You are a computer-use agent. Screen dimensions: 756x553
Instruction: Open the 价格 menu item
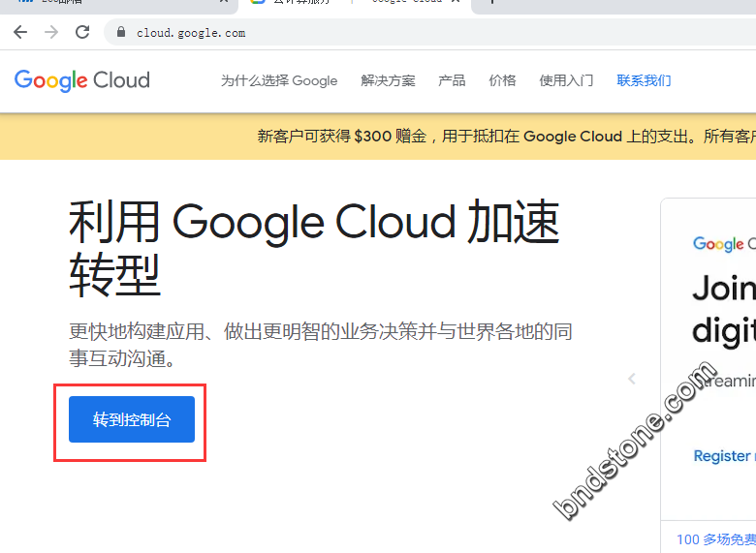[502, 80]
